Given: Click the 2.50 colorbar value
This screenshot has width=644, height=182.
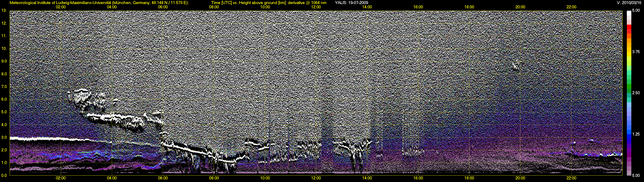Looking at the screenshot, I should point(636,93).
